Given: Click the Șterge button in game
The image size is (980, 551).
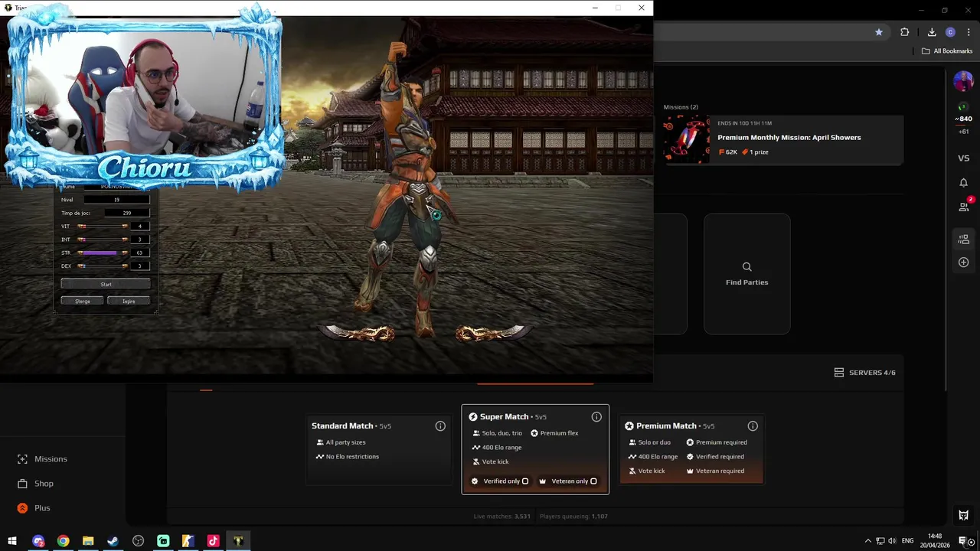Looking at the screenshot, I should 83,301.
